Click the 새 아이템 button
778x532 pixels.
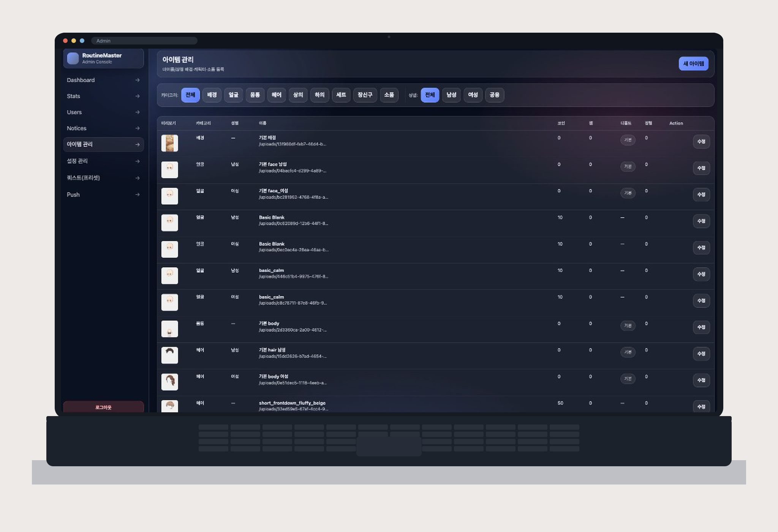click(693, 64)
